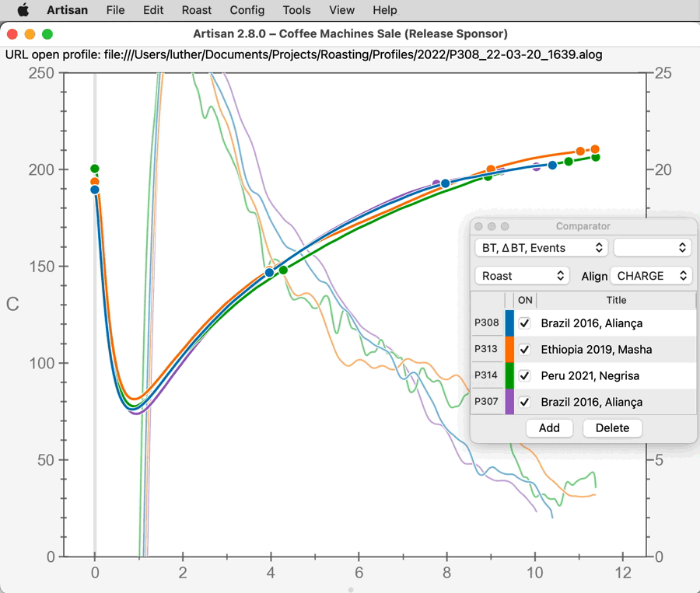
Task: Open the Artisan application menu
Action: (68, 10)
